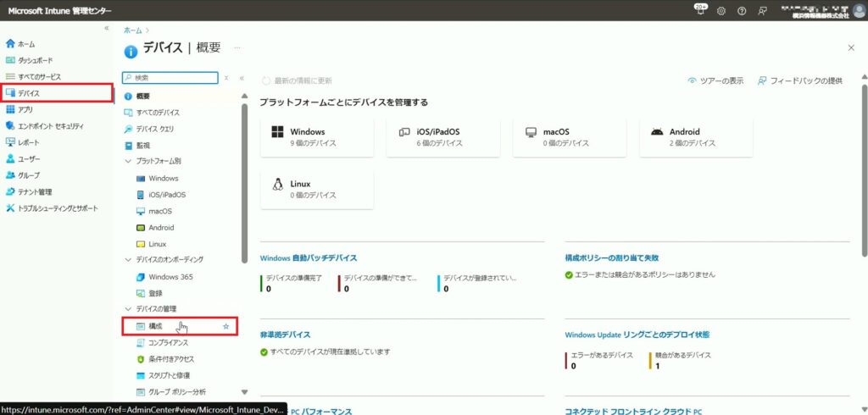Close the デバイス overview blade
Screen dimensions: 868x415
851,48
